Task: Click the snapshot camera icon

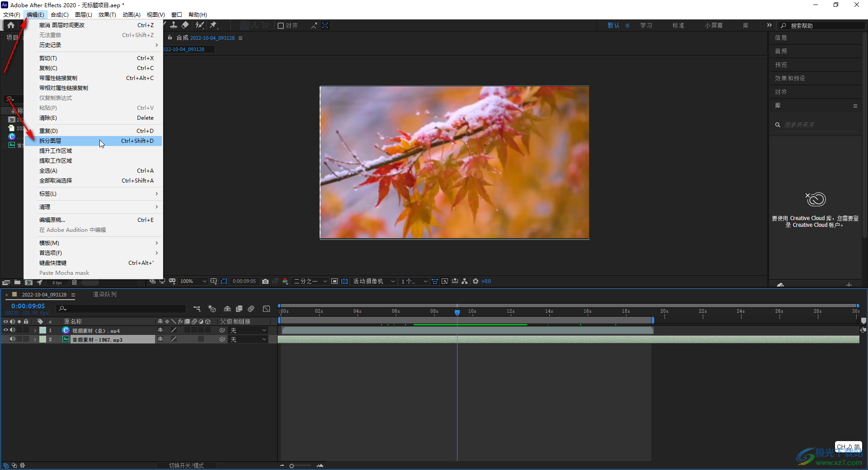Action: tap(265, 281)
